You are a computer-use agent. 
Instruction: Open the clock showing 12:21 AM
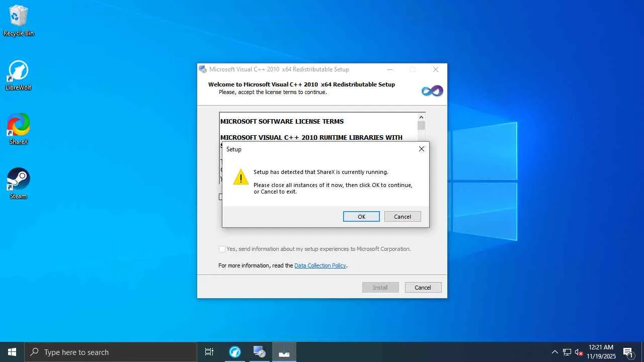[601, 352]
